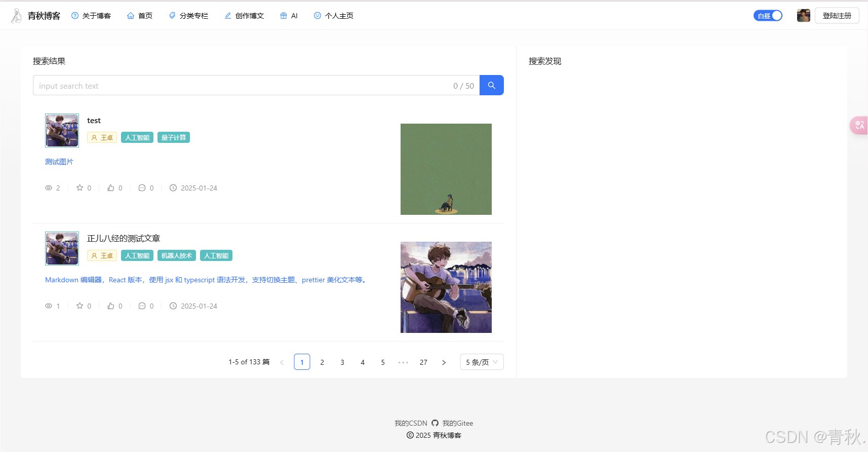868x452 pixels.
Task: Click the ellipsis to jump pages forward
Action: point(403,362)
